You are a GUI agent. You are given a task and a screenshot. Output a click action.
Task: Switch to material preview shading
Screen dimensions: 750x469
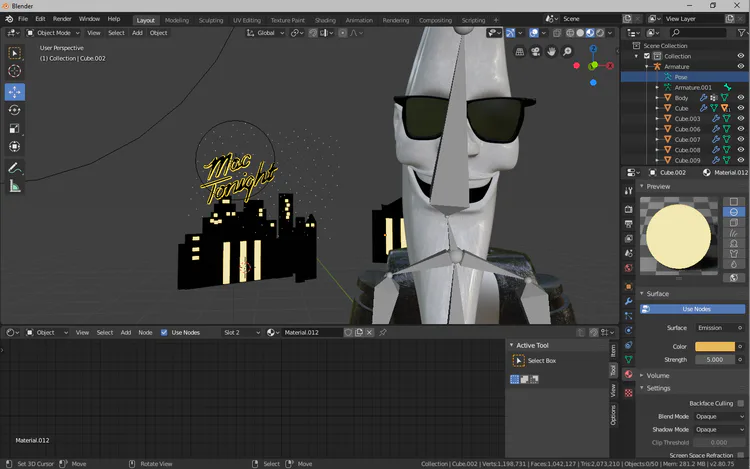(x=590, y=33)
